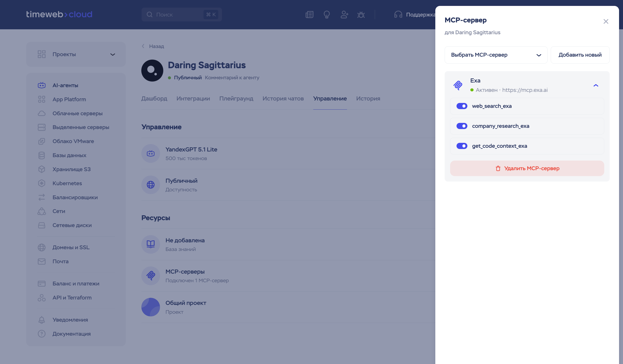Collapse the Exa server section

click(596, 85)
